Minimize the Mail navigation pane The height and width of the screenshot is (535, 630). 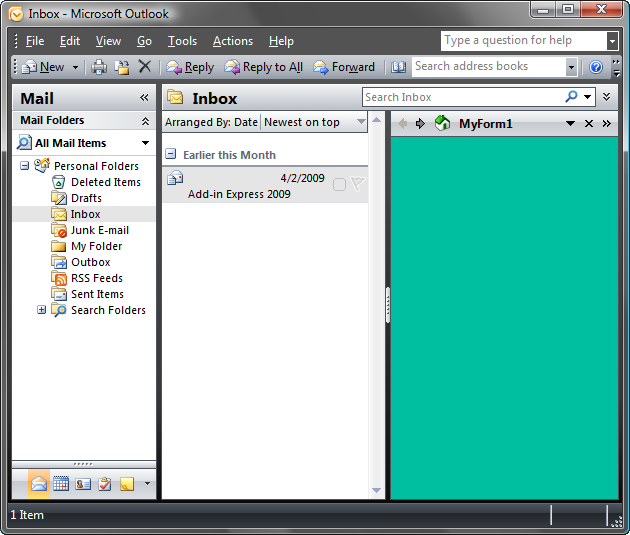click(144, 98)
